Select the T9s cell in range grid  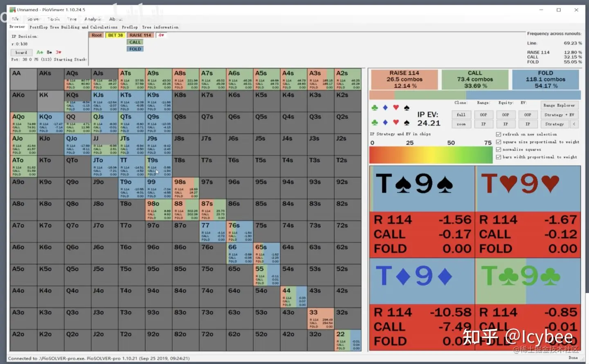159,166
